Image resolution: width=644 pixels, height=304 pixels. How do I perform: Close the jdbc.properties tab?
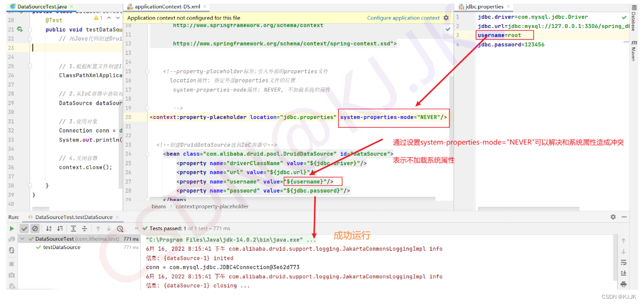tap(508, 6)
